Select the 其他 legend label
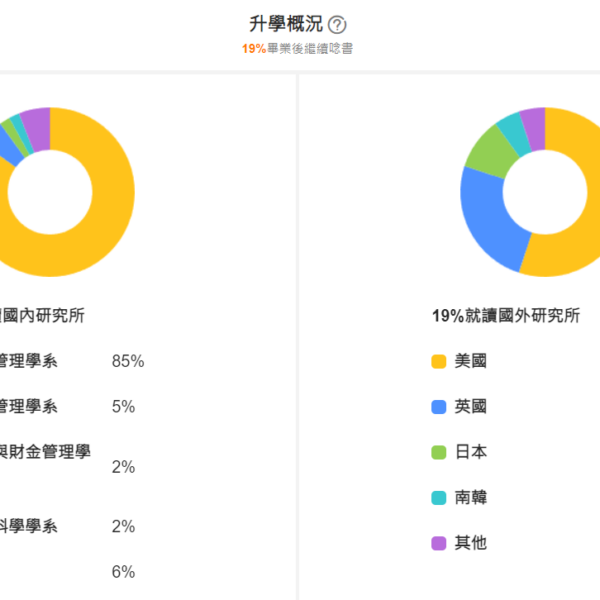 coord(470,543)
